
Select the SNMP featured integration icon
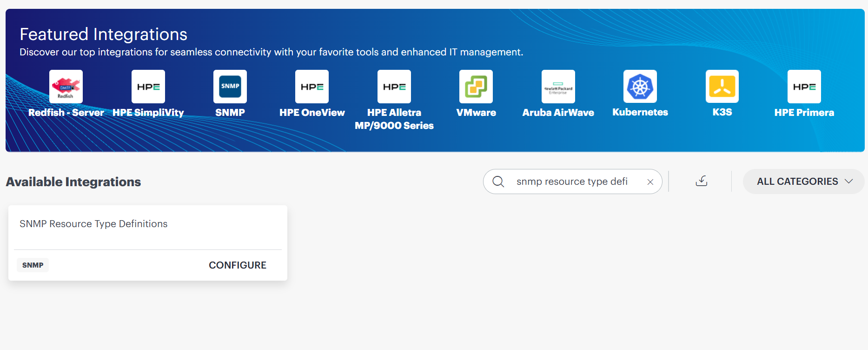point(230,87)
